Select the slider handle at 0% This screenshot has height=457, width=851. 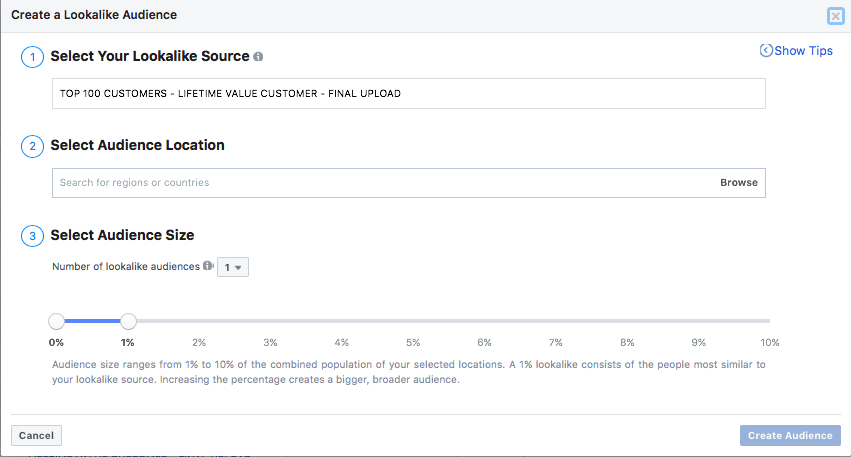[x=57, y=321]
